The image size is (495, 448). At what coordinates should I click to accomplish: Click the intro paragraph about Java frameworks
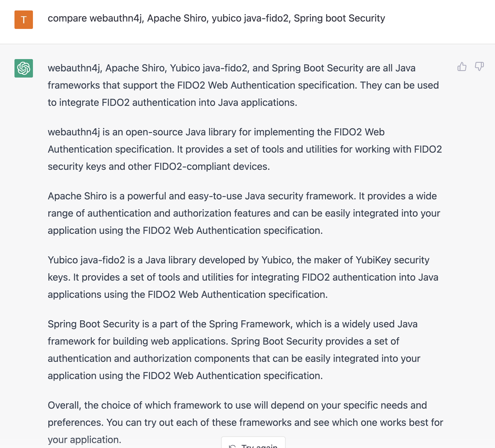click(243, 85)
